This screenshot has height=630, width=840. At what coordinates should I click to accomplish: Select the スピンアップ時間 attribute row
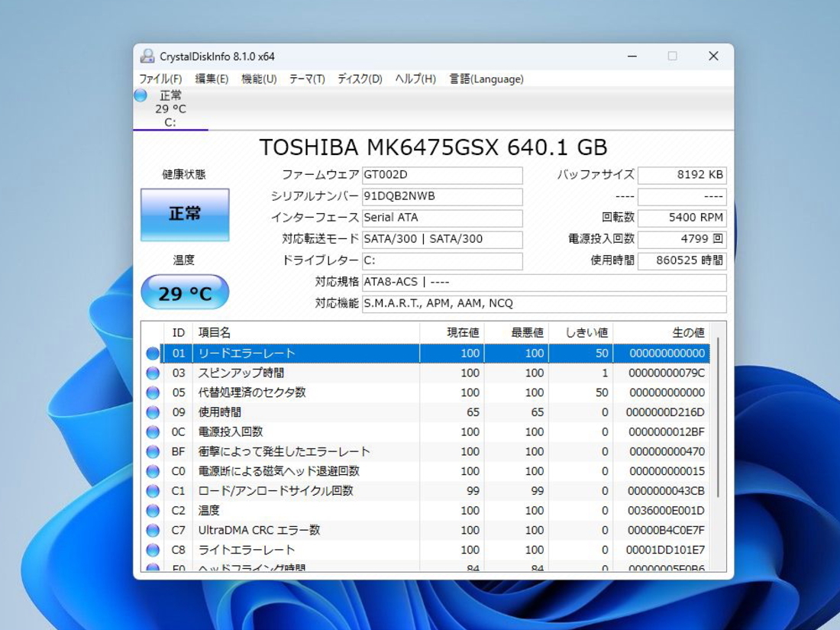click(427, 373)
